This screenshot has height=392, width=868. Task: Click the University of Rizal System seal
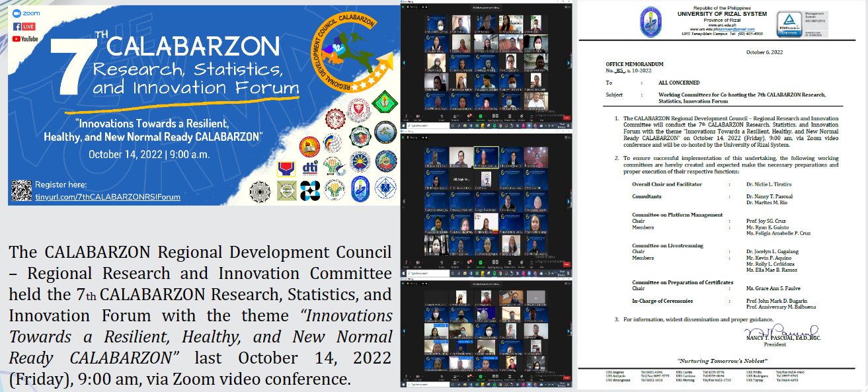(x=650, y=22)
